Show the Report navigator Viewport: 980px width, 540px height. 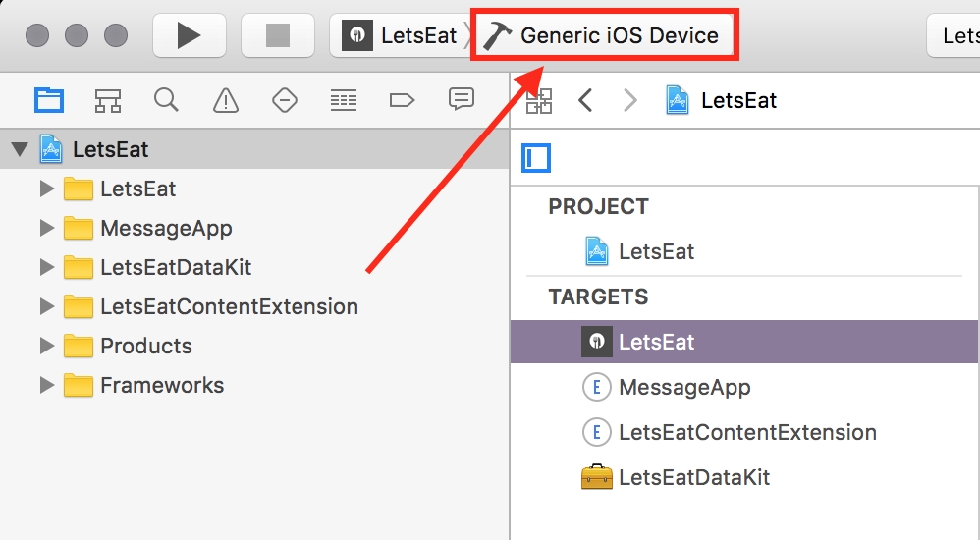point(461,100)
